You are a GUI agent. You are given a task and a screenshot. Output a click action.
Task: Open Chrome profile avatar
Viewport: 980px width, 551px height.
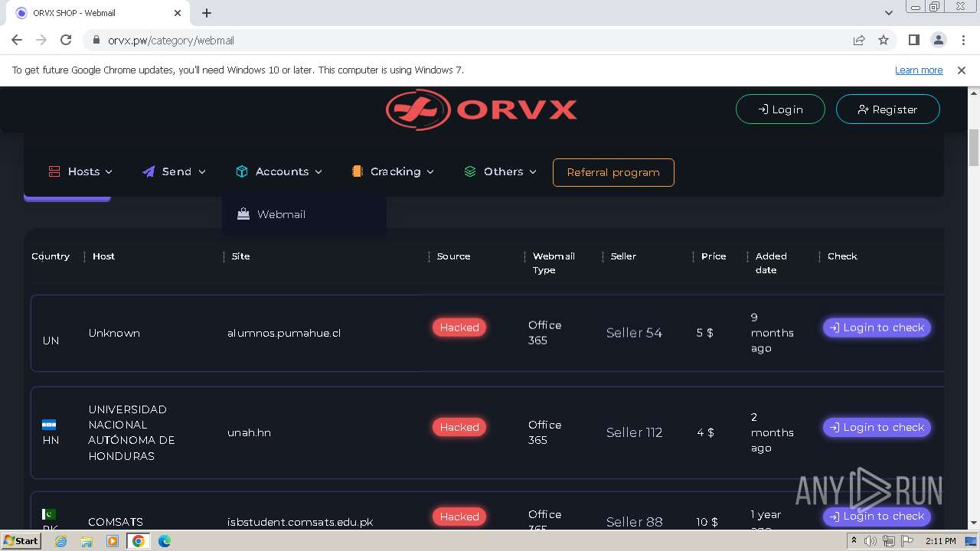pos(938,40)
